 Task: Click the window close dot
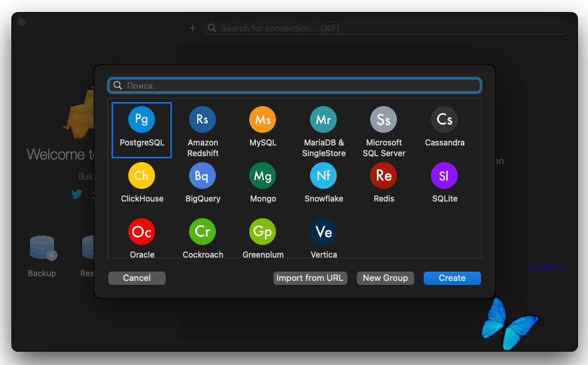click(21, 22)
